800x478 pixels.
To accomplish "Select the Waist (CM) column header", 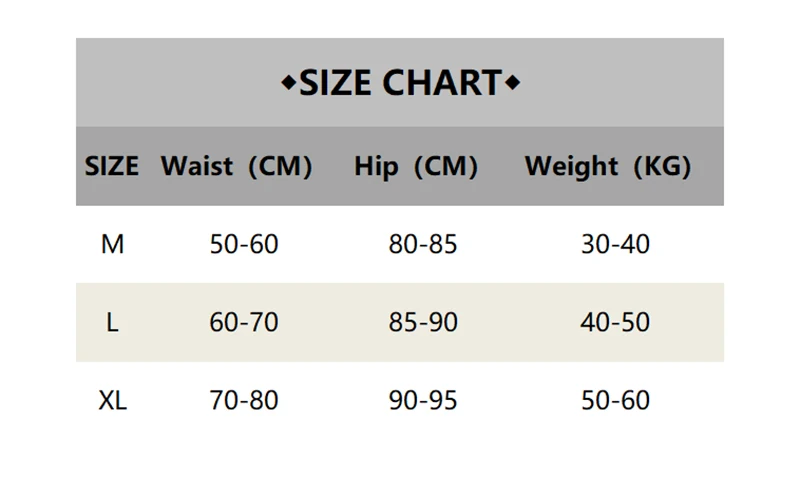I will (x=237, y=166).
